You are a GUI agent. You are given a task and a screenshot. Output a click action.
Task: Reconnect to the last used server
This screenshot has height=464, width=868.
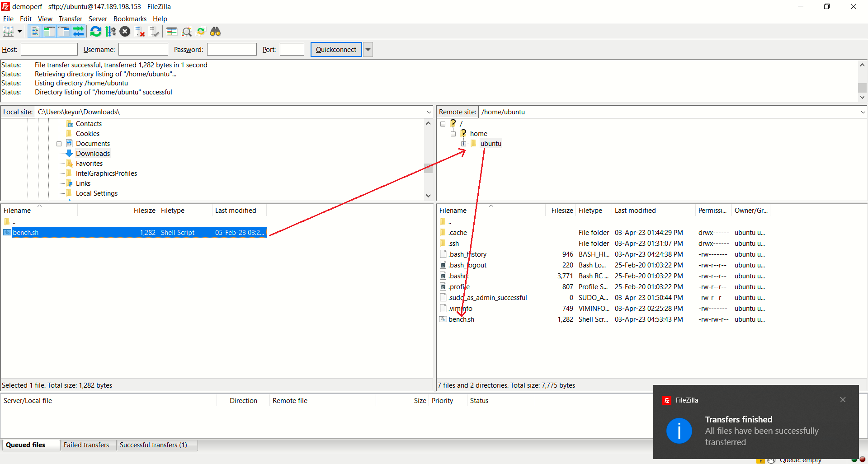[155, 32]
